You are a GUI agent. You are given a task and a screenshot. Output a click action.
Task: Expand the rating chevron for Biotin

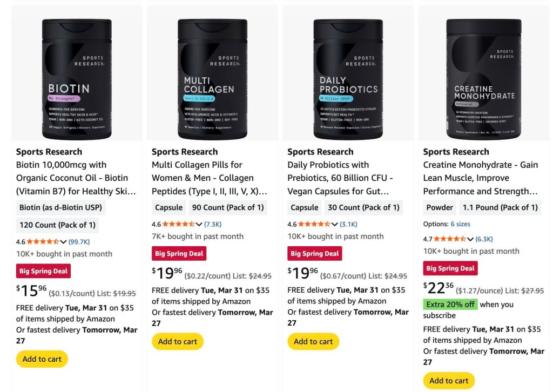pos(64,242)
